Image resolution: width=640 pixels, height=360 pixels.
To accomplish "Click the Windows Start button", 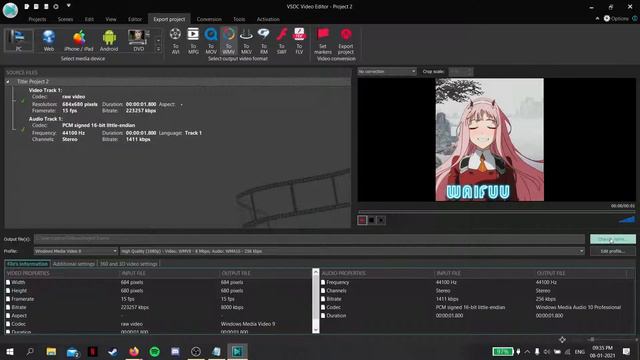I will 10,351.
